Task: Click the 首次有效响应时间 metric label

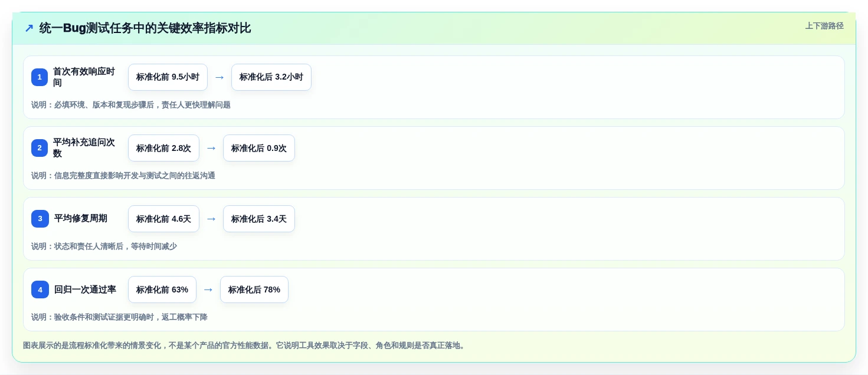Action: click(84, 77)
